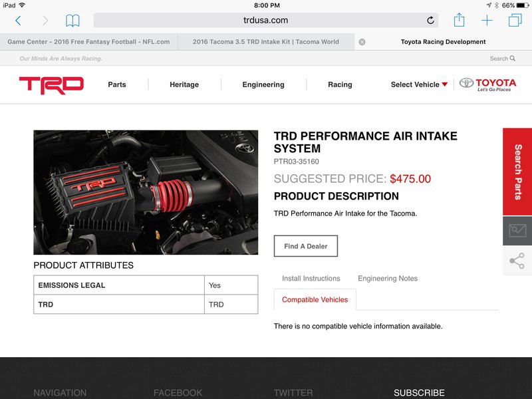This screenshot has width=532, height=399.
Task: Click the TRD logo
Action: tap(51, 85)
